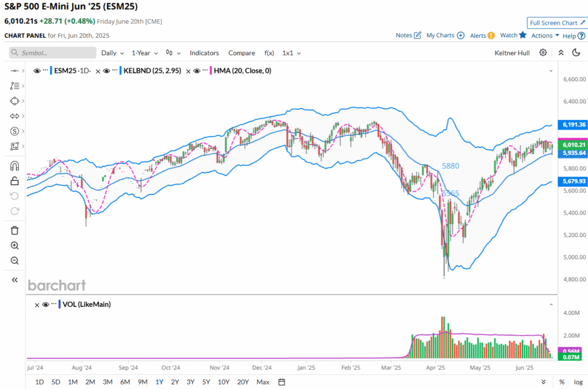Select the 6M time range
Screen dimensions: 588x389
pos(125,382)
